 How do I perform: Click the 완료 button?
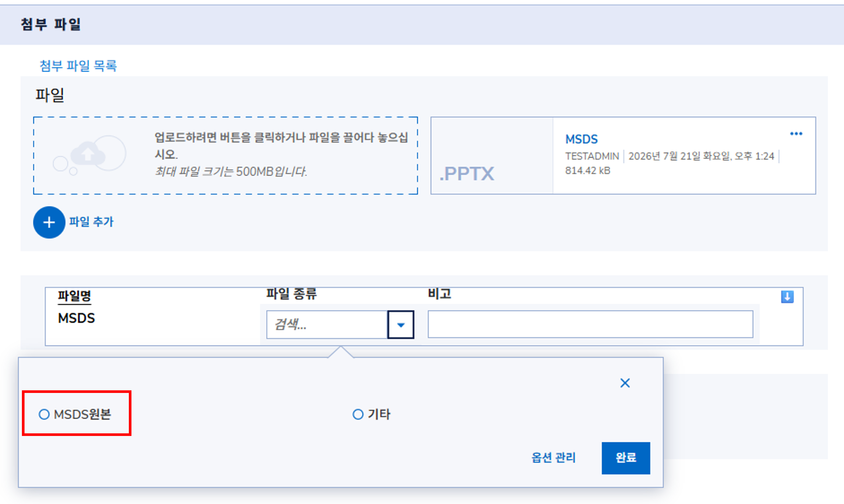[x=626, y=458]
